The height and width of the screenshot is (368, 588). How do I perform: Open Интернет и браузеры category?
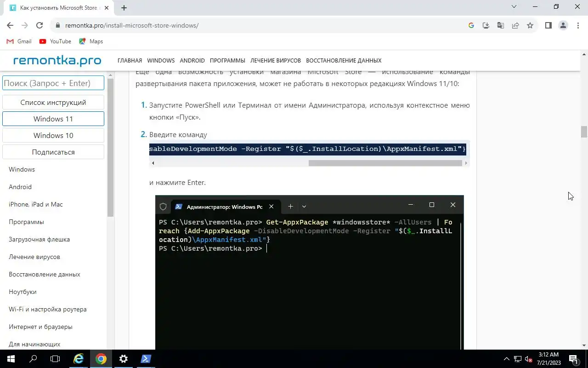click(40, 327)
